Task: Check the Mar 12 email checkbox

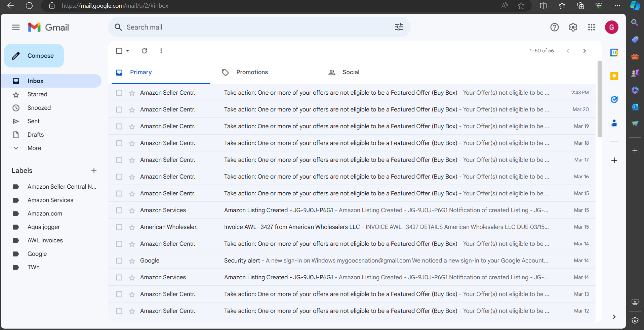Action: [x=119, y=311]
